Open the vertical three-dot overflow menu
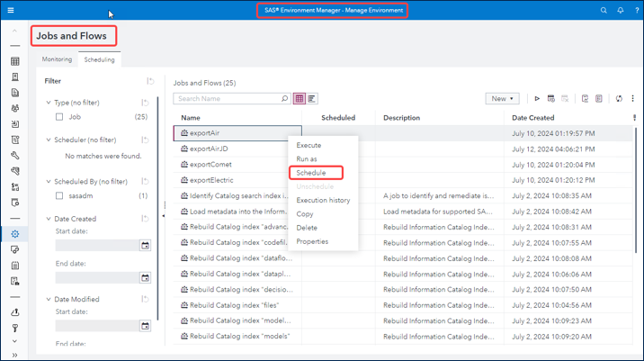 click(x=632, y=99)
